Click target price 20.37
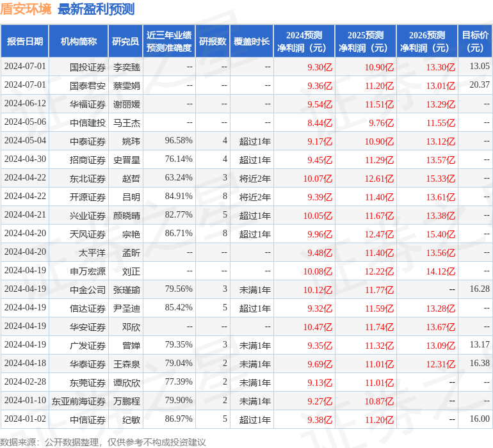 pos(480,85)
